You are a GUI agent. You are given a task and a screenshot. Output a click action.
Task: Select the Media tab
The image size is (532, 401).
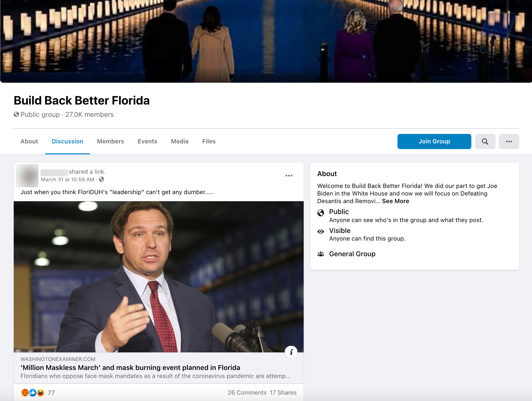click(180, 141)
